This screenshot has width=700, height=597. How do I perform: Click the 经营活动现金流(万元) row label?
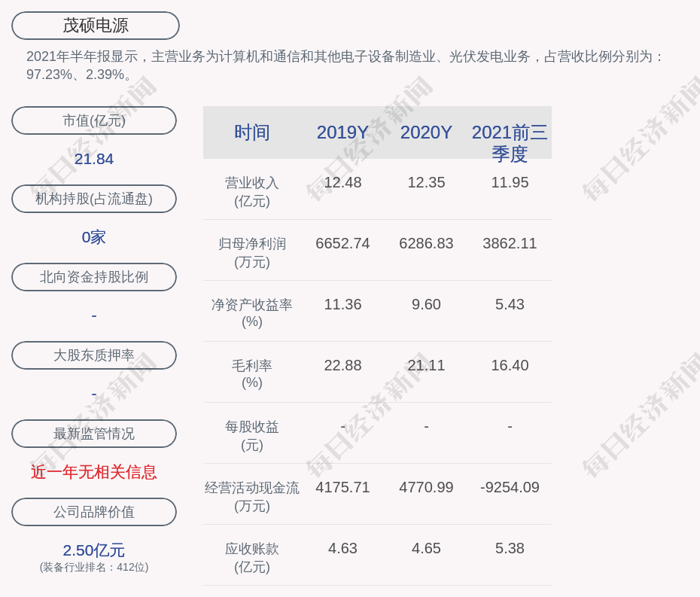(252, 497)
